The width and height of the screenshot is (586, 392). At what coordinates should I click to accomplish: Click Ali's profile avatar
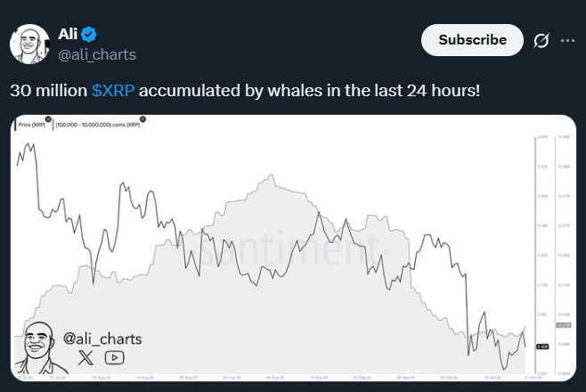tap(28, 43)
